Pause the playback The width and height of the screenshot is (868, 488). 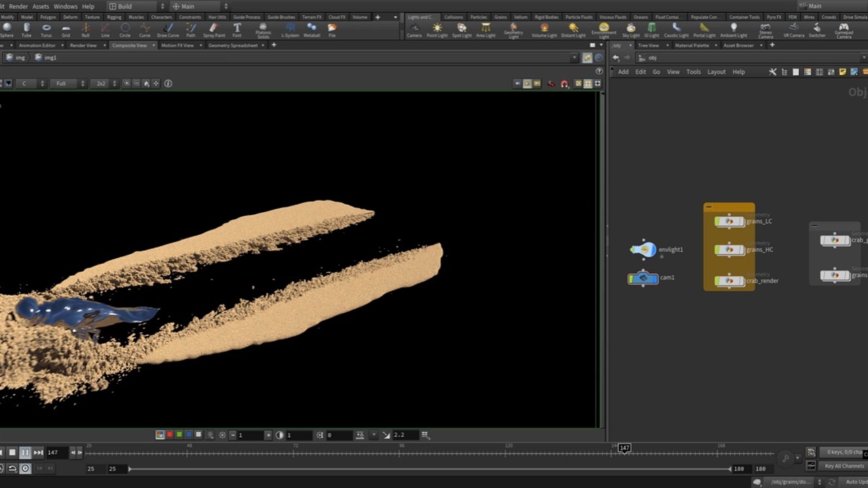pyautogui.click(x=25, y=452)
